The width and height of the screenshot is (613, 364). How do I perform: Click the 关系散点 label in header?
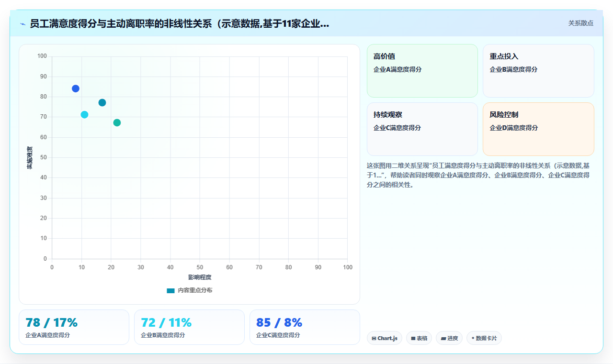581,23
